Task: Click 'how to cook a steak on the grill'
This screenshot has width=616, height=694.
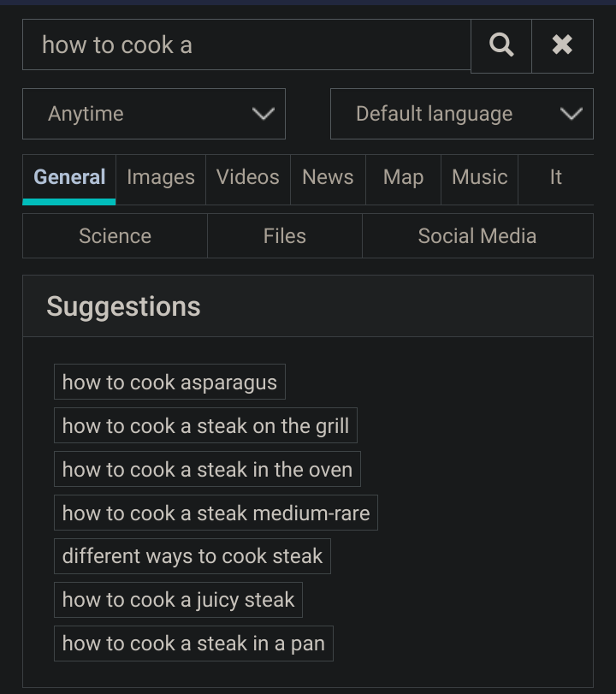Action: (x=205, y=425)
